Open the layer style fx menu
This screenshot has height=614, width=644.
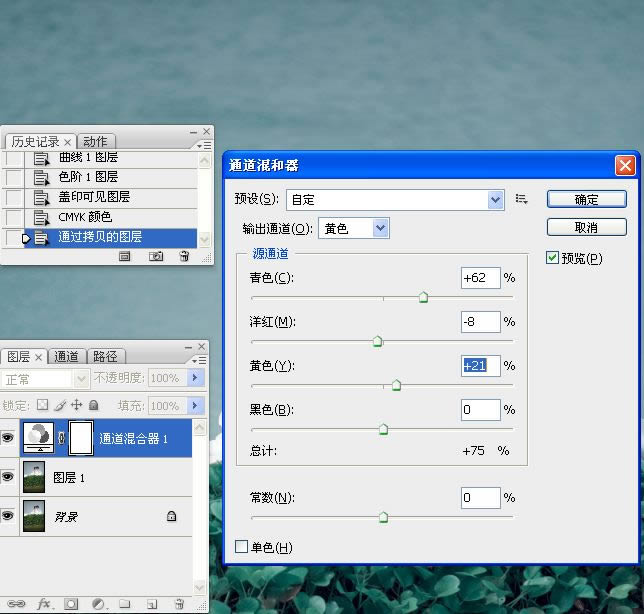pyautogui.click(x=44, y=604)
